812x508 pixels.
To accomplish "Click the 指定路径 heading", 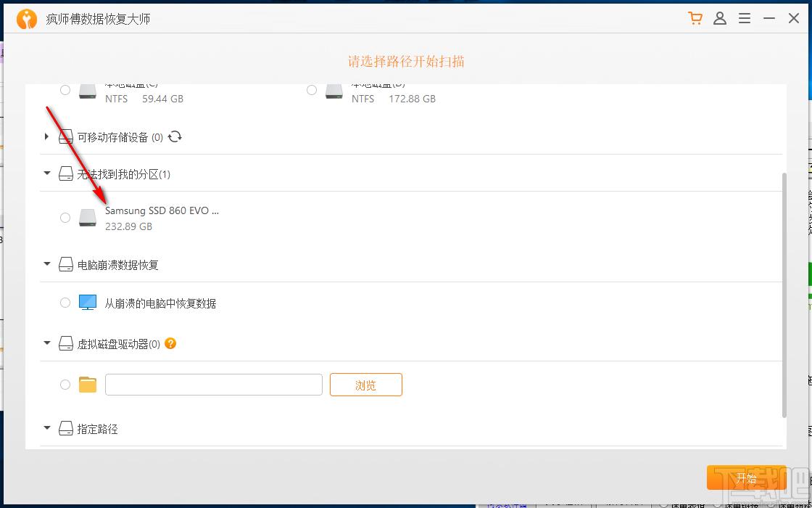I will [97, 429].
